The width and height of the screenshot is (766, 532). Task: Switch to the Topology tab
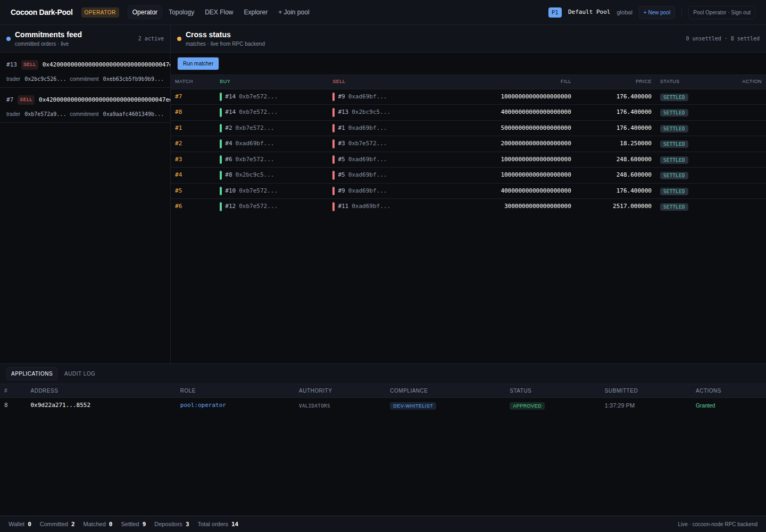pos(181,12)
